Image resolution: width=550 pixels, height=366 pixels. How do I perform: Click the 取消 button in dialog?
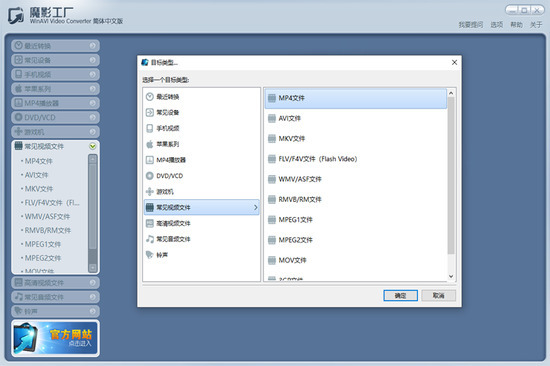click(x=438, y=295)
